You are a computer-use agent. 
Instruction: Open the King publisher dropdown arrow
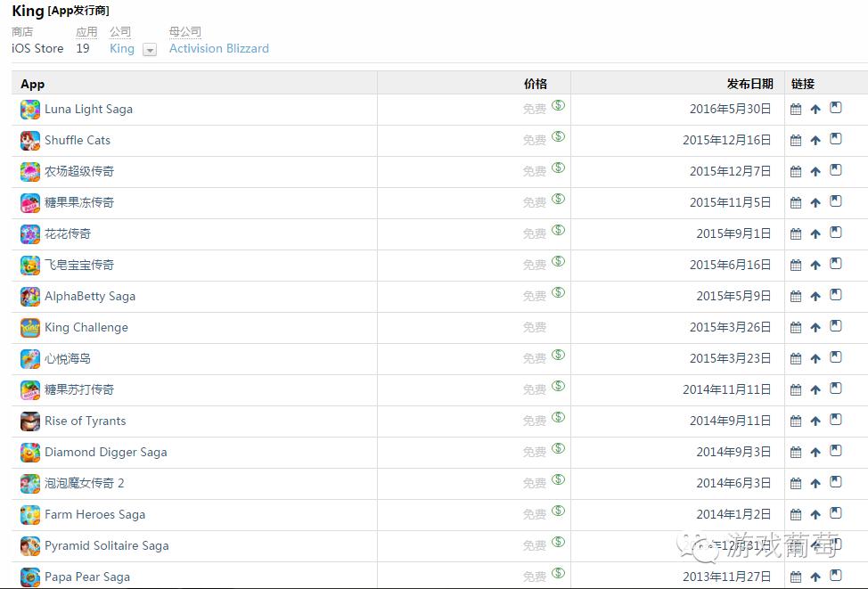coord(150,50)
